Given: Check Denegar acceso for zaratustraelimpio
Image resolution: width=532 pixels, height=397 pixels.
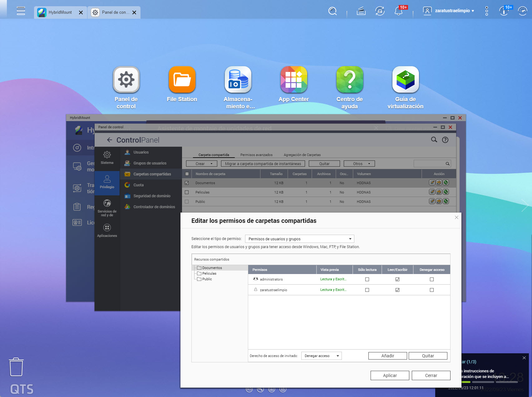Looking at the screenshot, I should point(432,290).
